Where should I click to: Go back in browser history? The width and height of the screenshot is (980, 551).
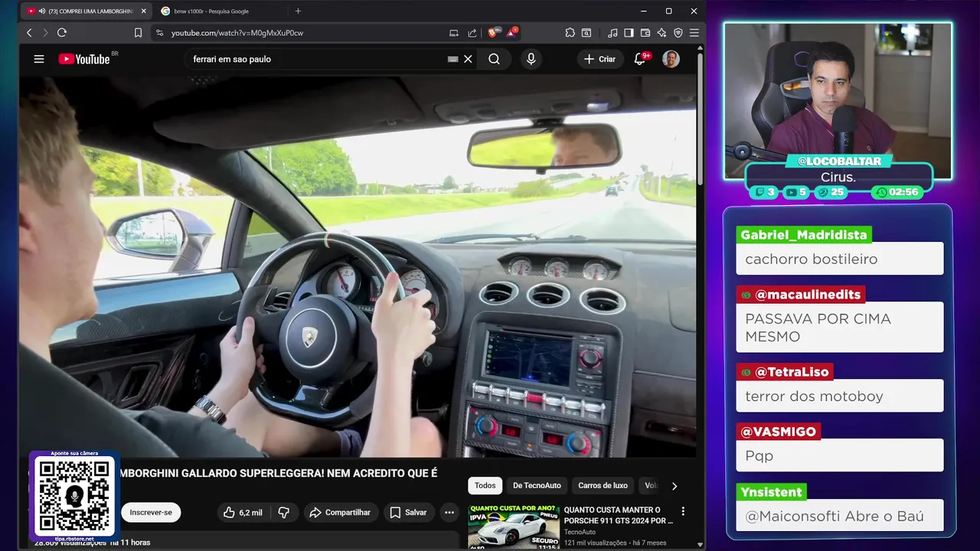[x=29, y=33]
